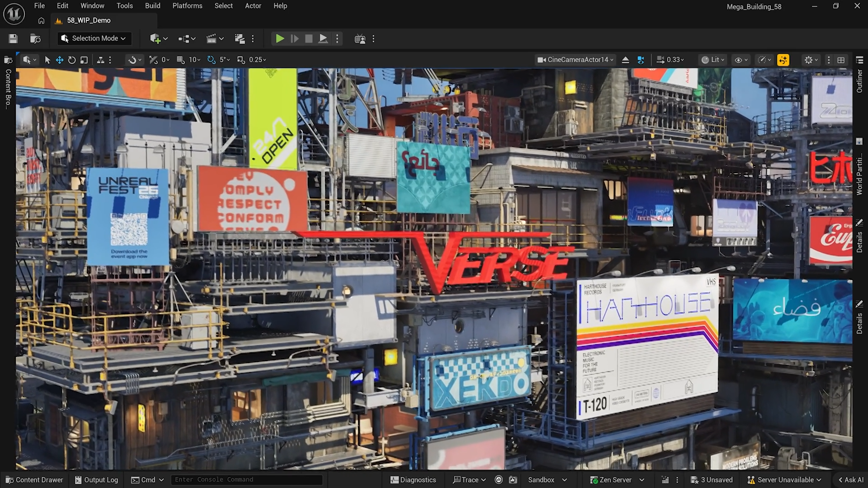The width and height of the screenshot is (868, 488).
Task: Save the current level with the floppy disk icon
Action: tap(13, 39)
